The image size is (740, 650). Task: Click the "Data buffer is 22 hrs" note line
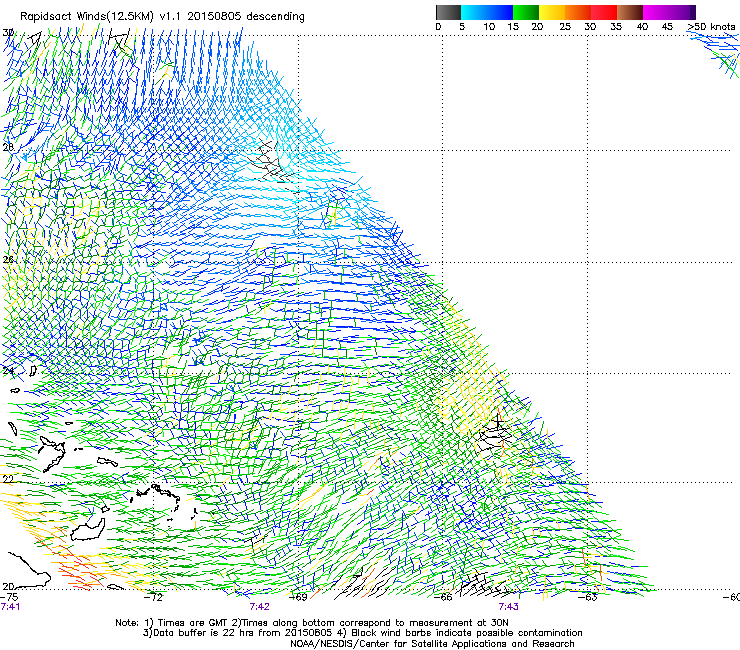(x=362, y=633)
